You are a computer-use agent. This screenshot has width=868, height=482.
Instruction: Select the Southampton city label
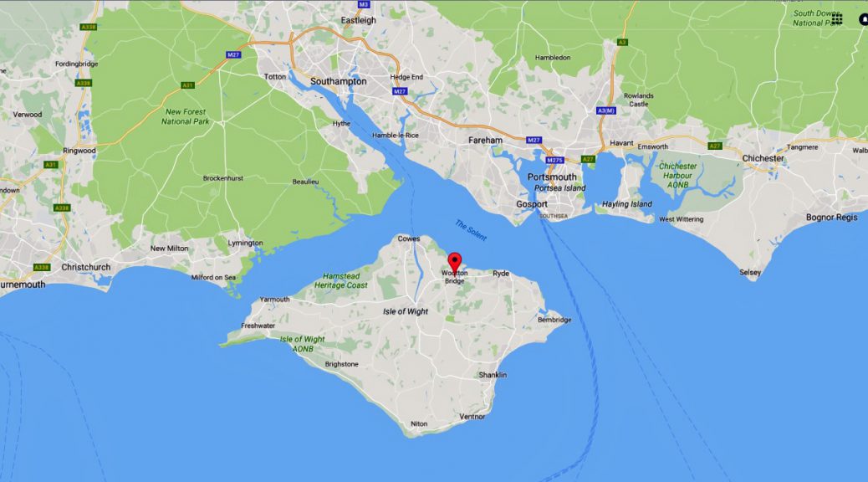pos(338,81)
